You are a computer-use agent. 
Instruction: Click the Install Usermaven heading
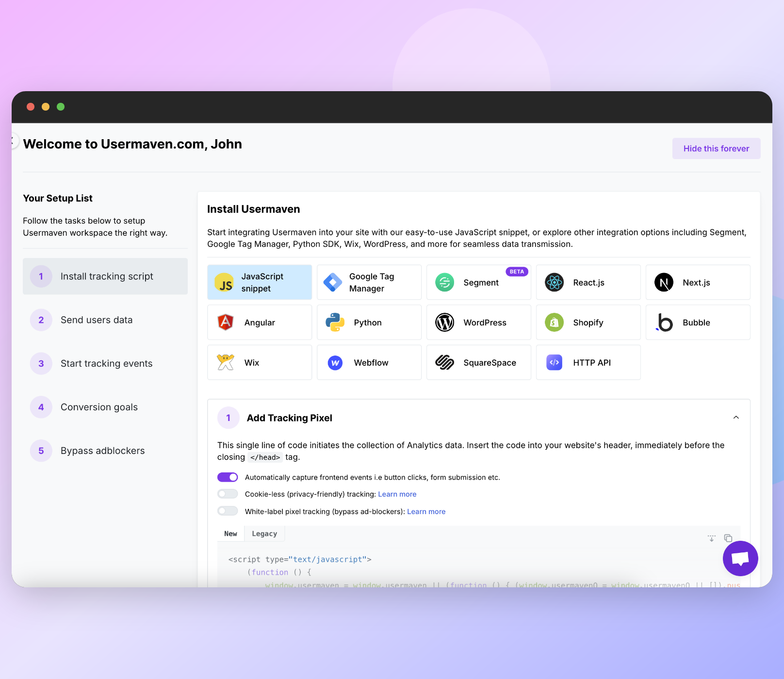pyautogui.click(x=254, y=209)
